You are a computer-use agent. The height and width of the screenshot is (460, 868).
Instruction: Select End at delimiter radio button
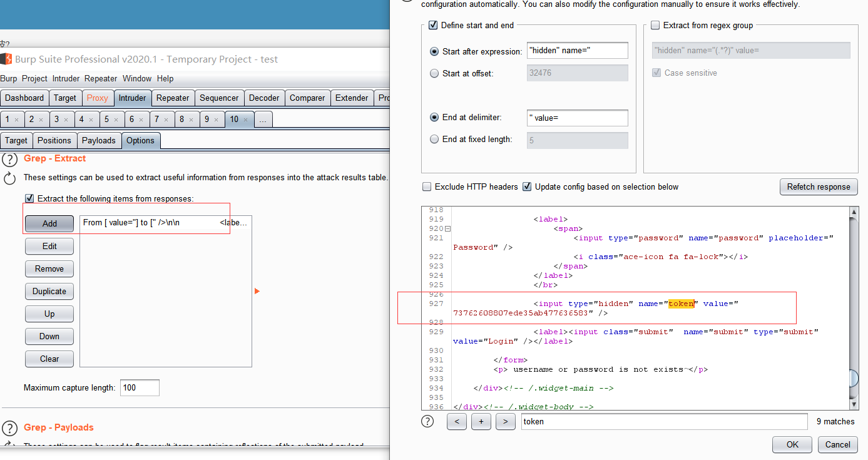click(434, 117)
